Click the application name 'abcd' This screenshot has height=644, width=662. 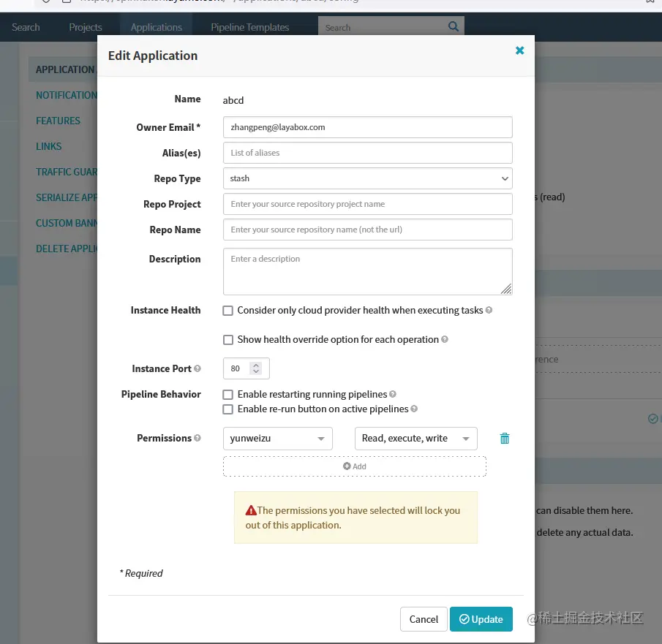point(233,100)
